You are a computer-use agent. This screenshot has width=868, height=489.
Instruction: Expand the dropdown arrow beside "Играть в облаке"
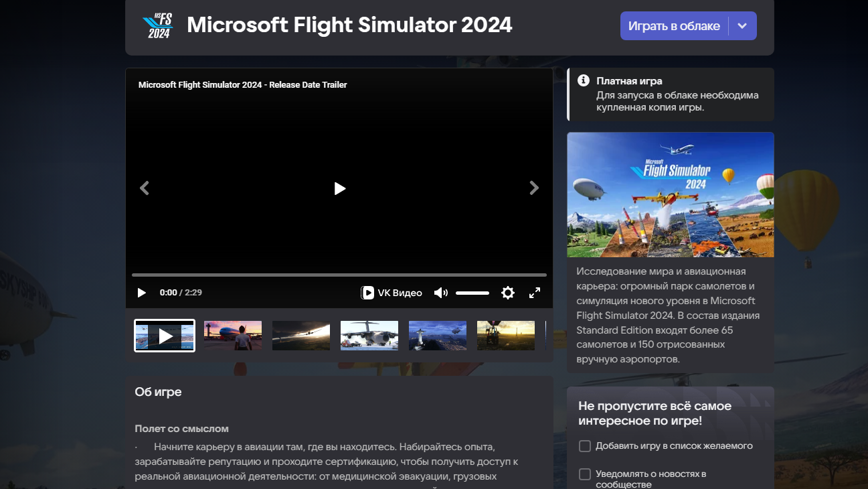point(742,26)
